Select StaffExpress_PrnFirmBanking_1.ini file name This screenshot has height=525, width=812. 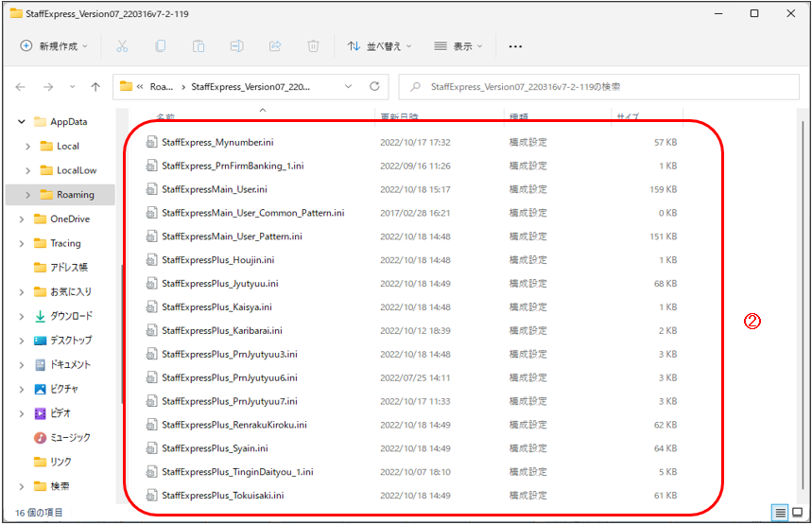tap(233, 166)
